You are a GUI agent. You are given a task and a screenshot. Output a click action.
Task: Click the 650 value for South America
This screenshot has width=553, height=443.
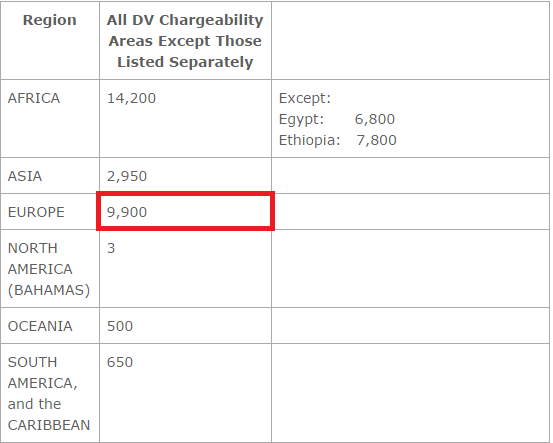point(120,362)
